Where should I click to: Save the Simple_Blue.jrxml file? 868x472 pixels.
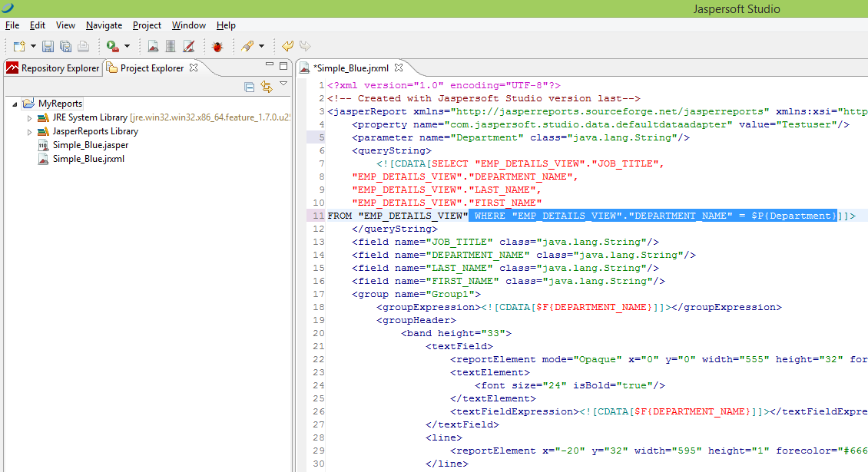tap(48, 45)
